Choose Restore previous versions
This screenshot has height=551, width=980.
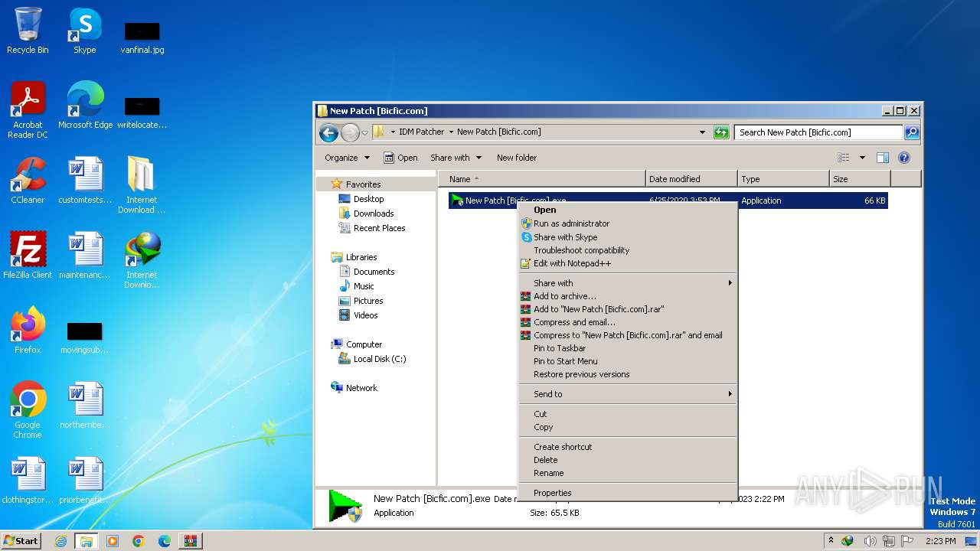pyautogui.click(x=627, y=374)
